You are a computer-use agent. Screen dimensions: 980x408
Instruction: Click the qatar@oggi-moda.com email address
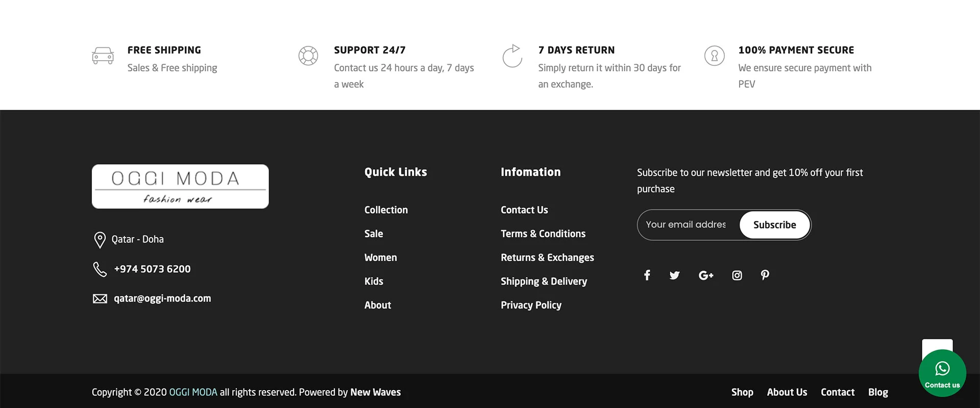[x=162, y=298]
